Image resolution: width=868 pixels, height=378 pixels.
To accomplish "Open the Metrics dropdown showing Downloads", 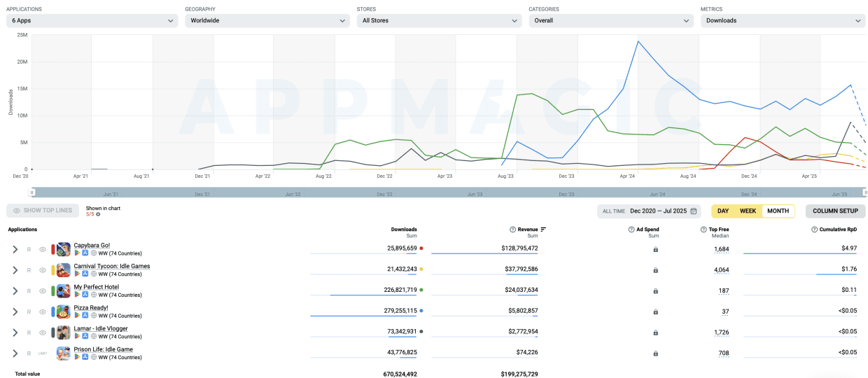I will pyautogui.click(x=783, y=21).
